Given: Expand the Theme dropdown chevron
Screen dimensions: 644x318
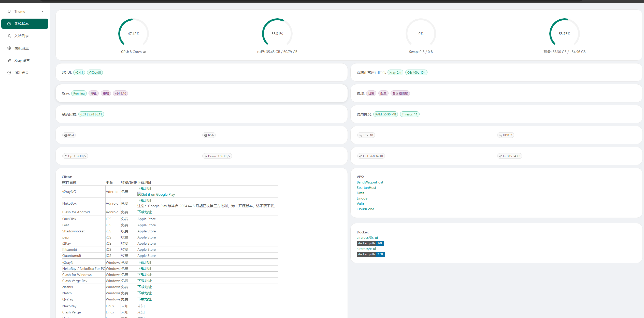Looking at the screenshot, I should click(x=42, y=11).
